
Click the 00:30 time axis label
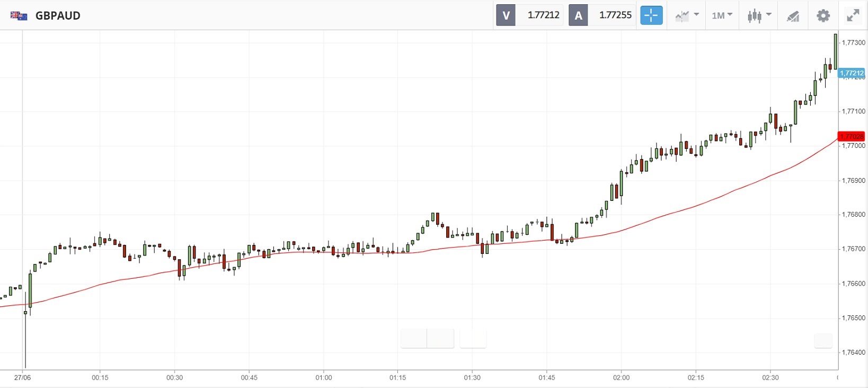pyautogui.click(x=174, y=378)
